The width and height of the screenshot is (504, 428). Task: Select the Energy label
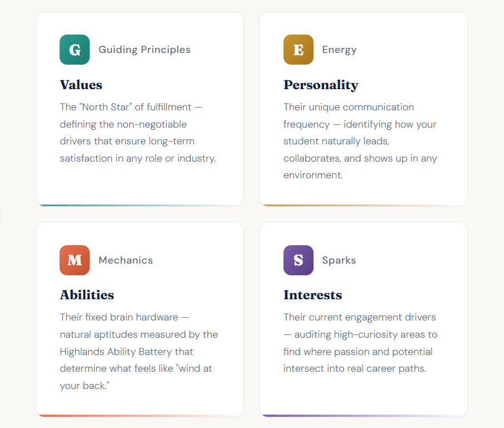point(339,50)
